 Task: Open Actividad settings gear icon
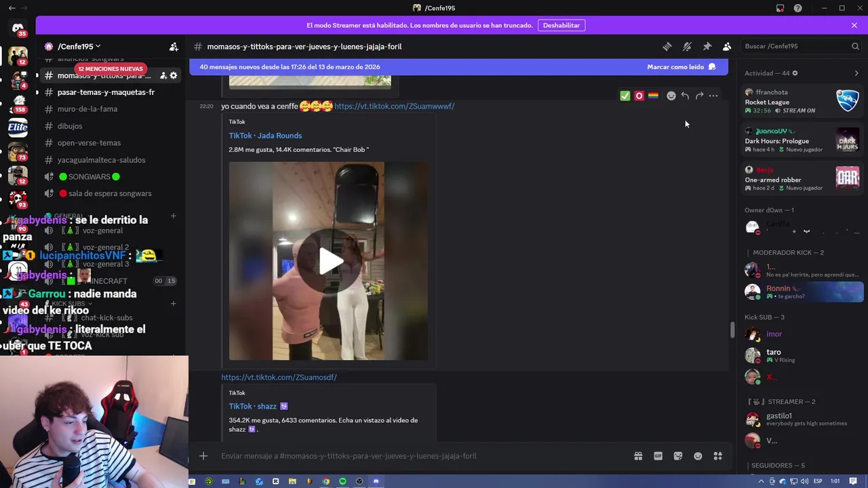(x=795, y=73)
